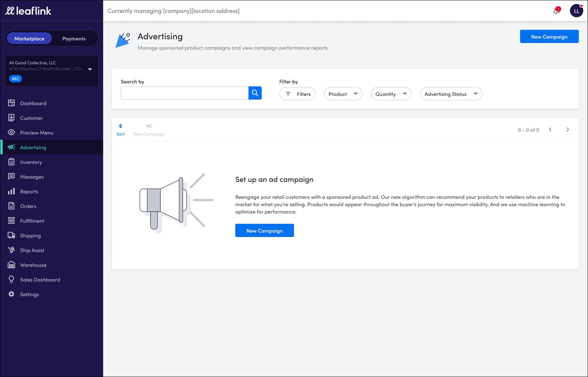Click the notification bell icon

pos(556,11)
